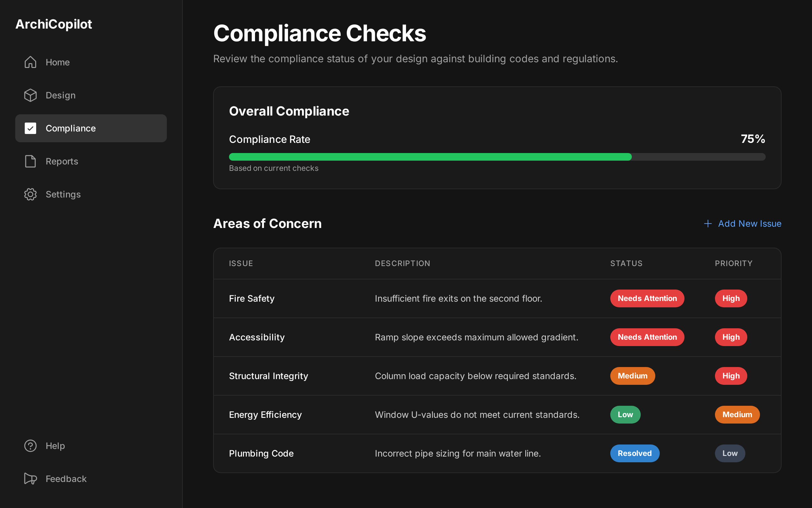
Task: Click the Add New Issue link
Action: (742, 224)
